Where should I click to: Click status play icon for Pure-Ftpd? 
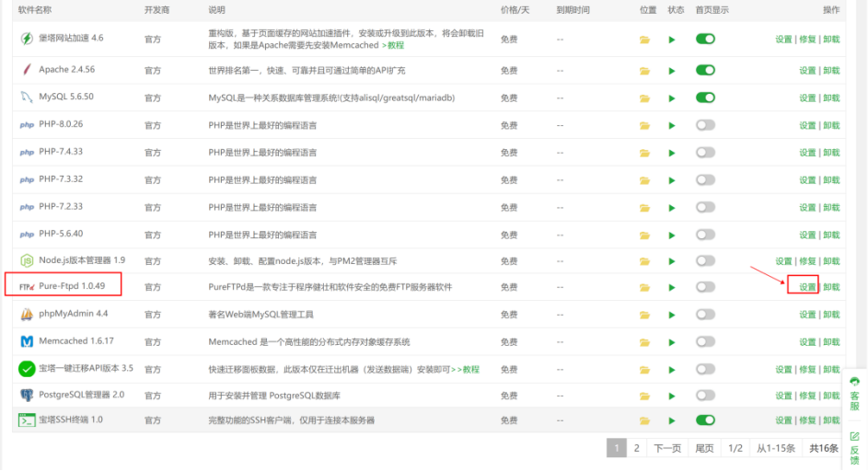(x=672, y=287)
